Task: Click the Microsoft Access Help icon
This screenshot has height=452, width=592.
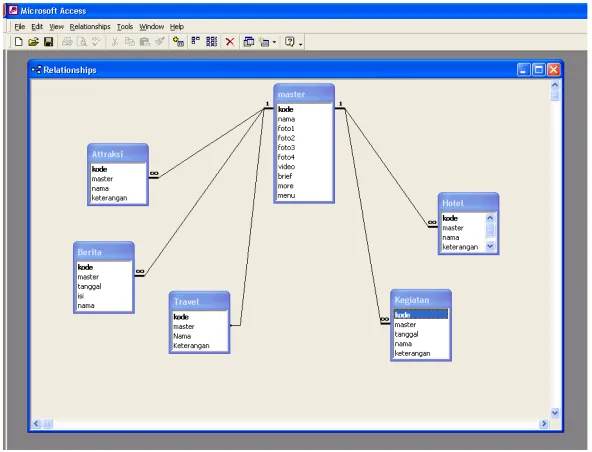Action: pos(290,42)
